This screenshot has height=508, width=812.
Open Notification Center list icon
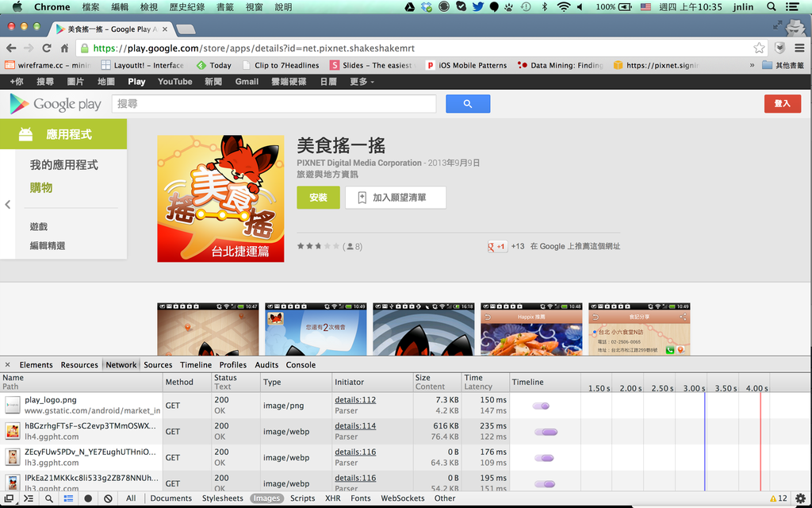pos(792,6)
